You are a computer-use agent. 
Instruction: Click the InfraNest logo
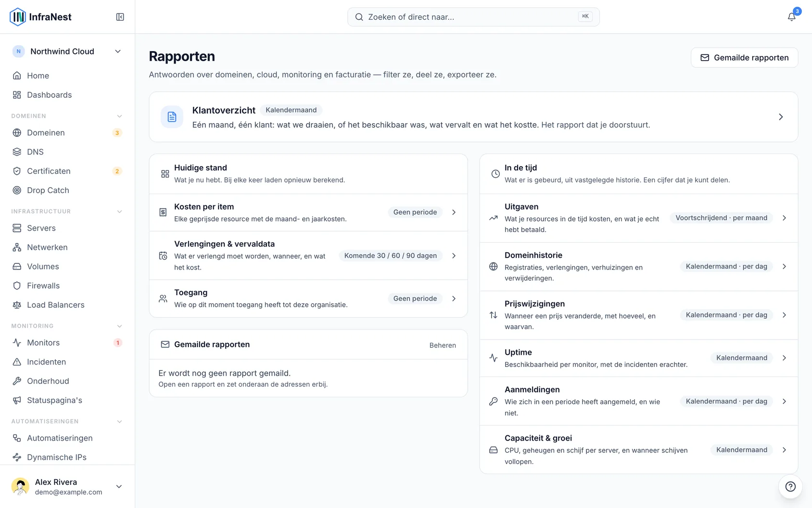(40, 17)
